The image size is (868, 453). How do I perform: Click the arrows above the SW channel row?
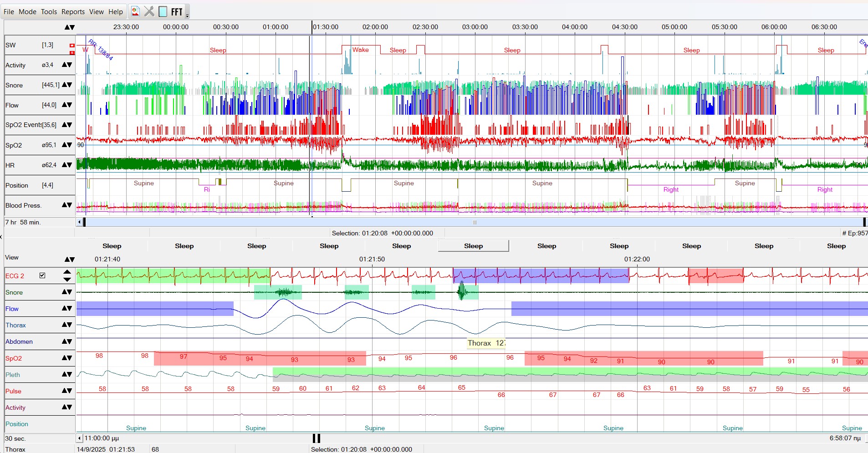[x=69, y=27]
